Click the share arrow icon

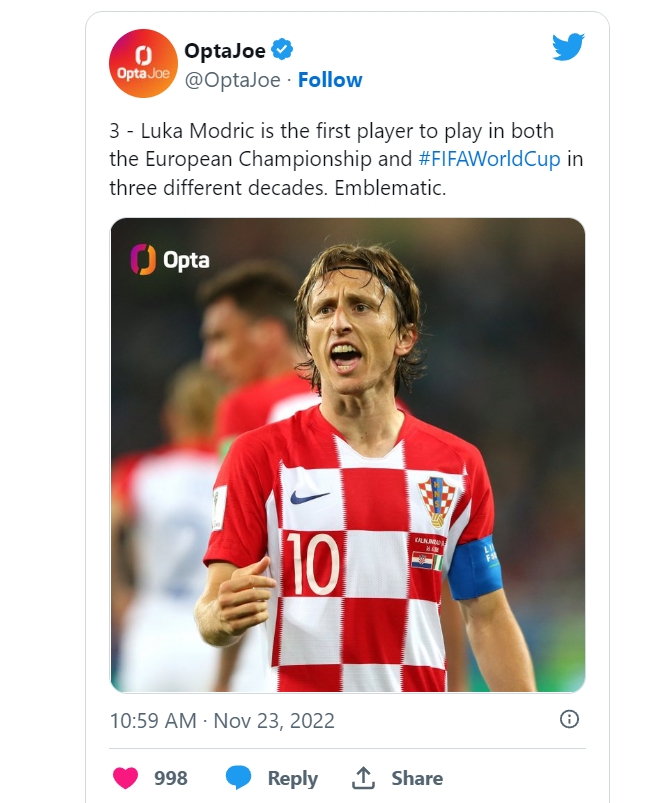[363, 778]
